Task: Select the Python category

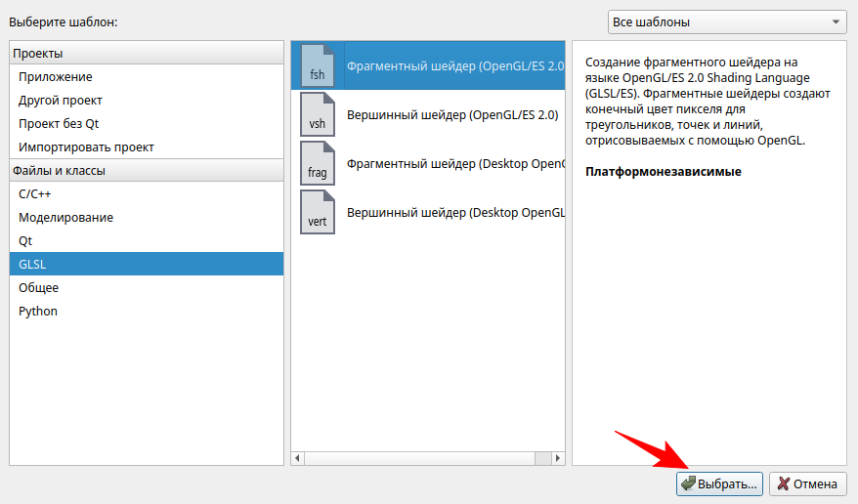Action: (x=38, y=311)
